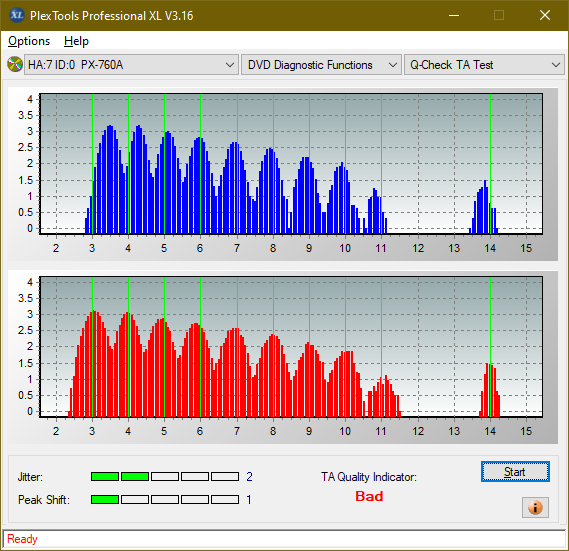This screenshot has width=569, height=551.
Task: Click the Peak Shift label
Action: (x=44, y=500)
